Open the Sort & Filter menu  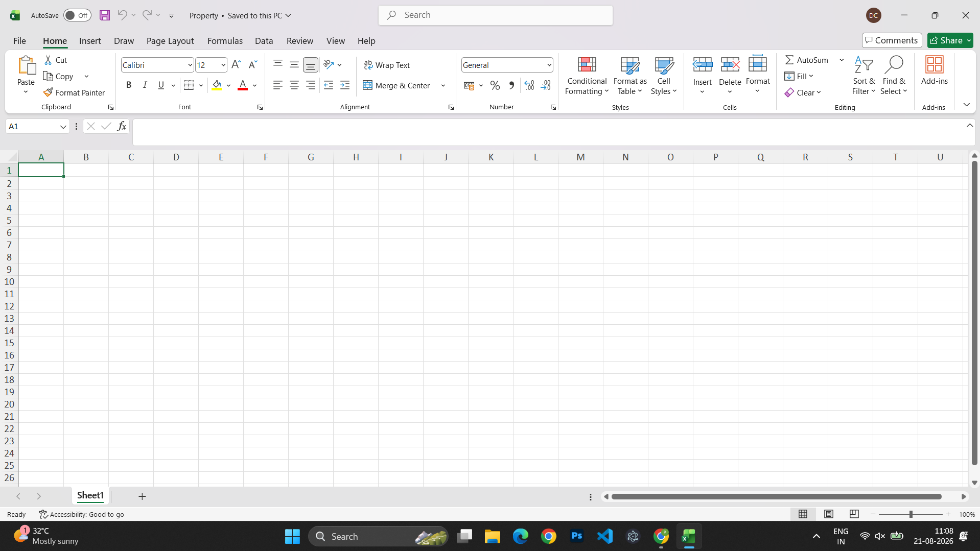864,76
